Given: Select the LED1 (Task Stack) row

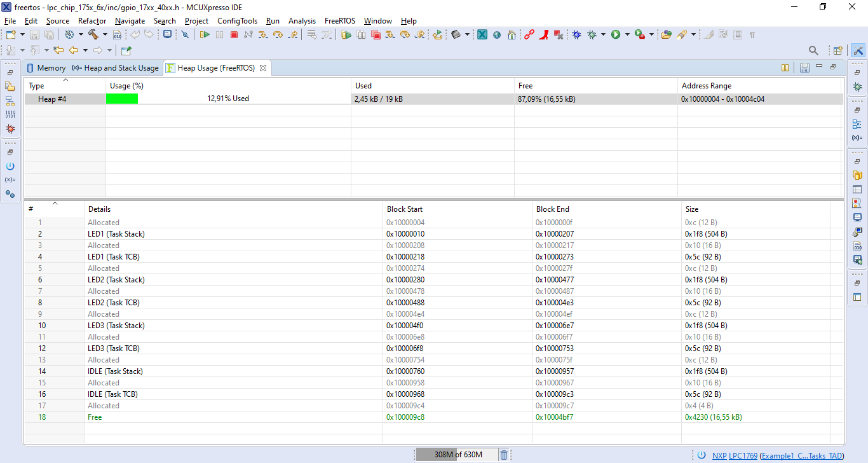Looking at the screenshot, I should [x=434, y=234].
